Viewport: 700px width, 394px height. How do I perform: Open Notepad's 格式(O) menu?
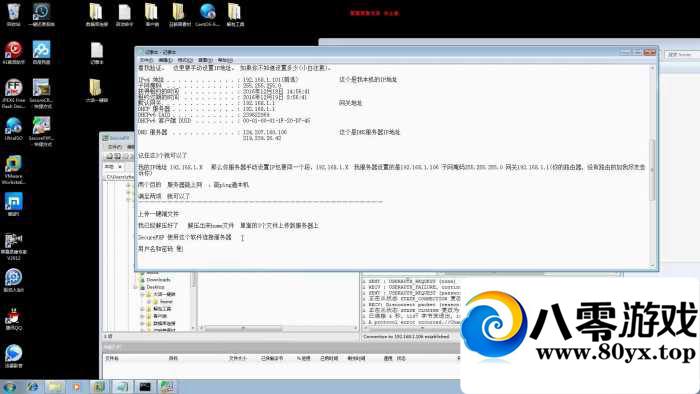point(185,60)
